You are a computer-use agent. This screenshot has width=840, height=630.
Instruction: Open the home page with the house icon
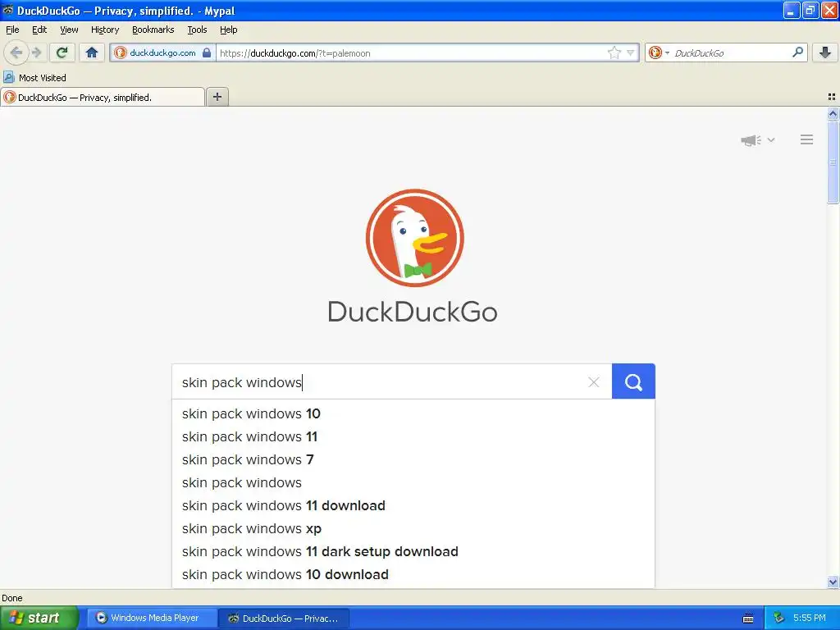pos(92,52)
